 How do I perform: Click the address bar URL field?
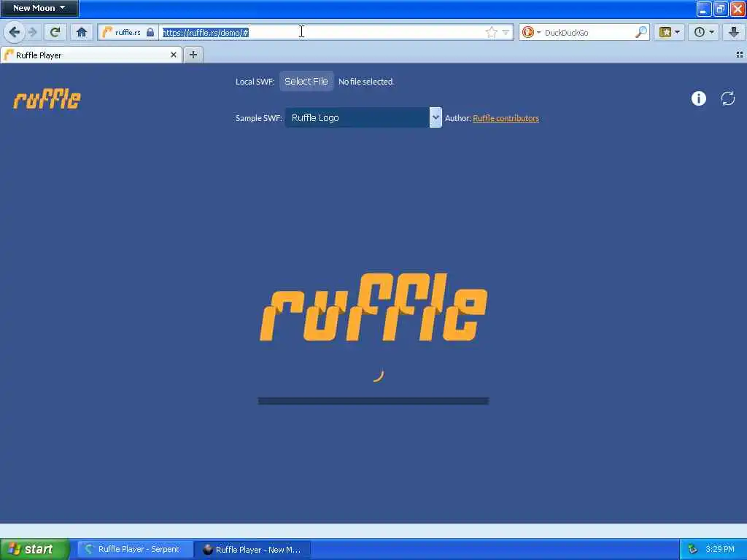tap(322, 32)
